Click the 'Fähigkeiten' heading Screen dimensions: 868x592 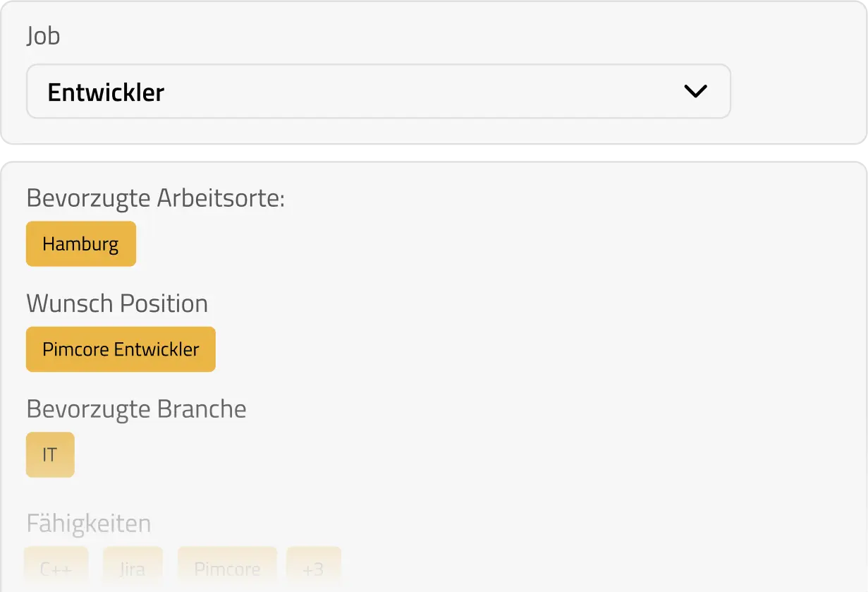(x=89, y=524)
